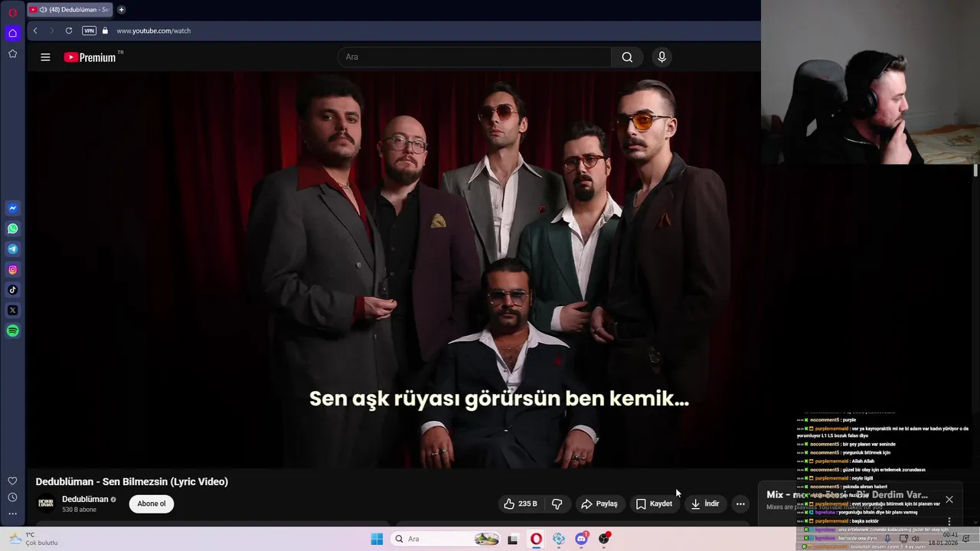
Task: Open the Windows Start menu
Action: 377,539
